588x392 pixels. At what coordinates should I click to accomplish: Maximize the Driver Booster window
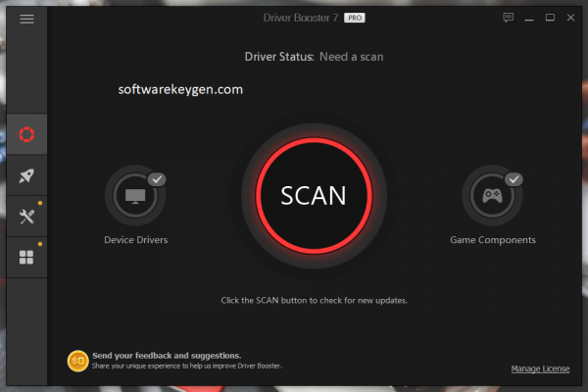(550, 18)
